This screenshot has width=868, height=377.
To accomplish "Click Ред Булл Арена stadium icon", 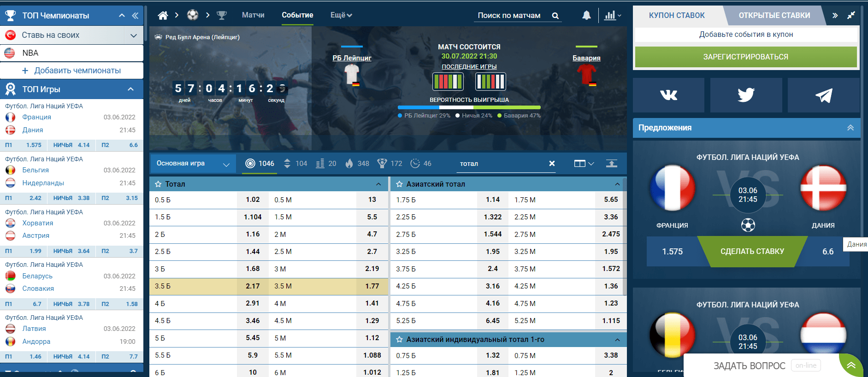I will coord(159,37).
